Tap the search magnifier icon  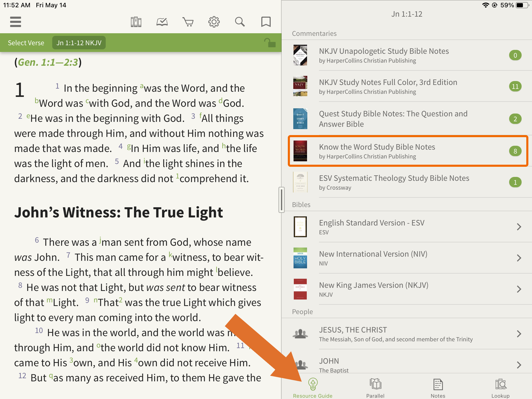point(240,22)
